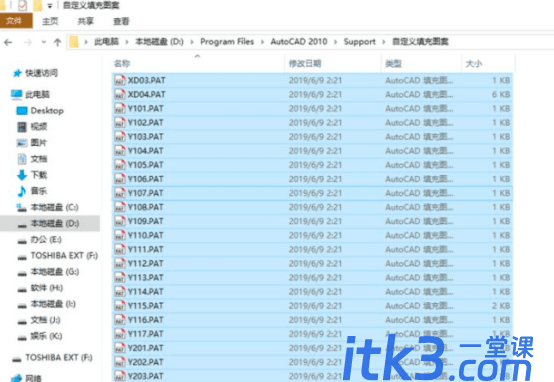Sort by 名称 column header
This screenshot has width=554, height=382.
click(122, 64)
